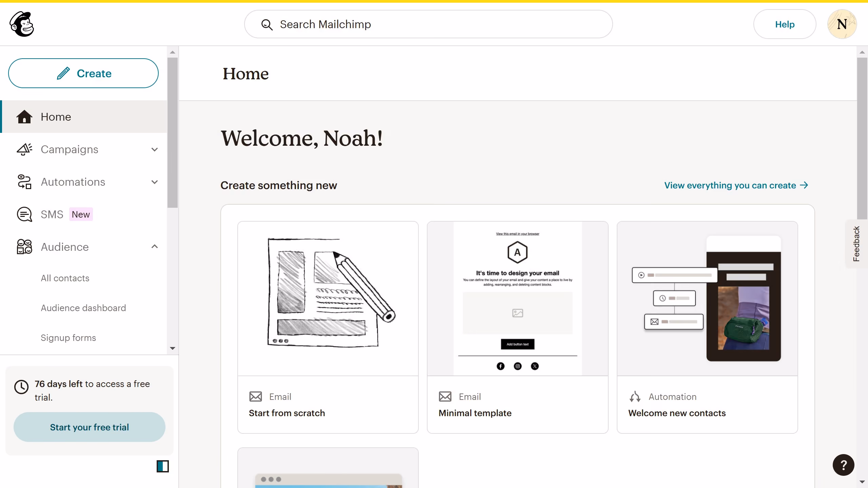Image resolution: width=868 pixels, height=488 pixels.
Task: Click the Campaigns megaphone icon
Action: click(24, 149)
